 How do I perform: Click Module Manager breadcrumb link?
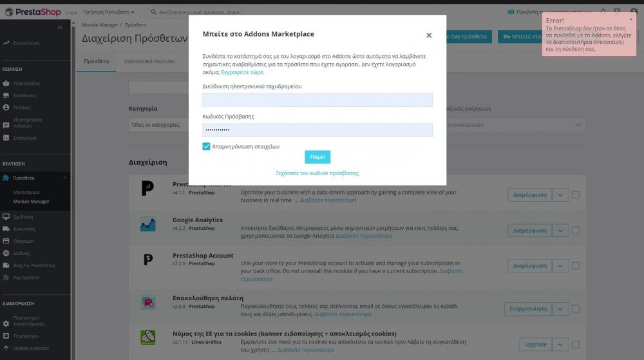(99, 24)
